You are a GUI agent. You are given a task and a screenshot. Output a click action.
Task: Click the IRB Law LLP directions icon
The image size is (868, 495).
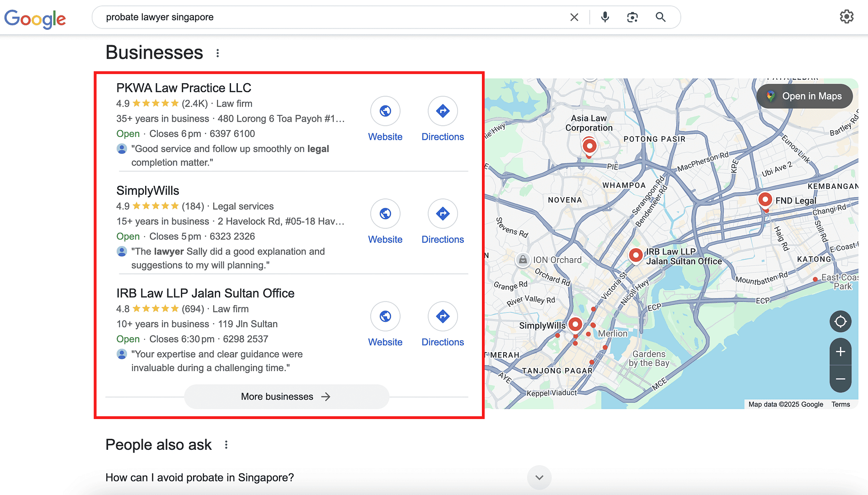(x=443, y=316)
